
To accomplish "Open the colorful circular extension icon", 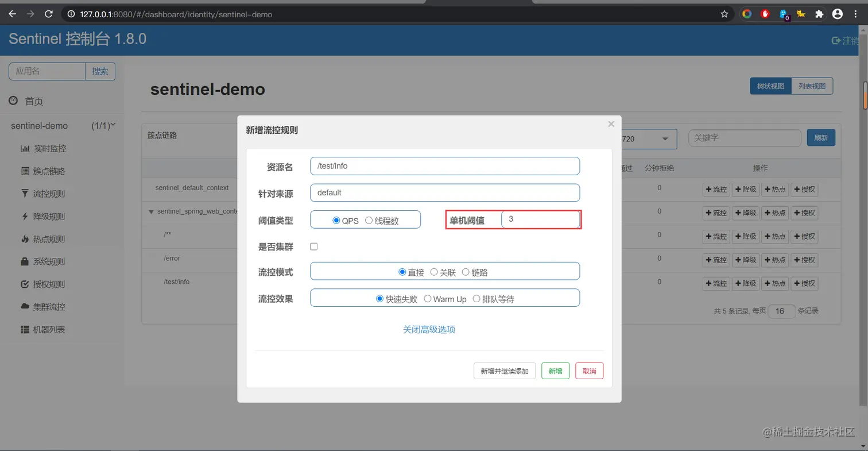I will 747,14.
